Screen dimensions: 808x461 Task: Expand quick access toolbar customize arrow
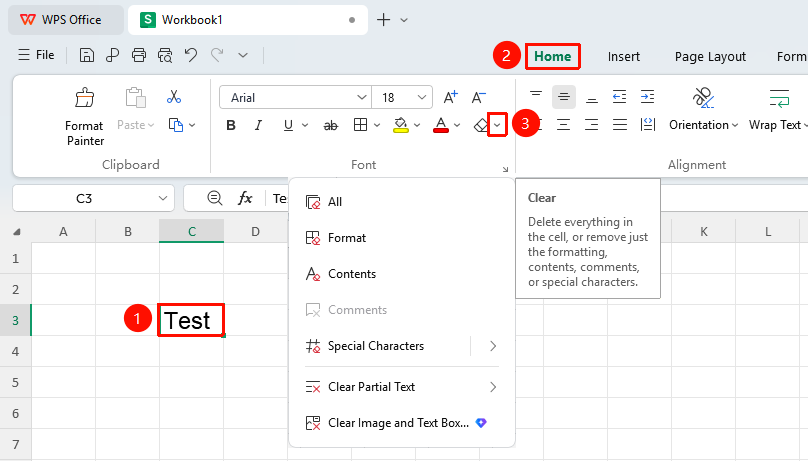pyautogui.click(x=243, y=55)
